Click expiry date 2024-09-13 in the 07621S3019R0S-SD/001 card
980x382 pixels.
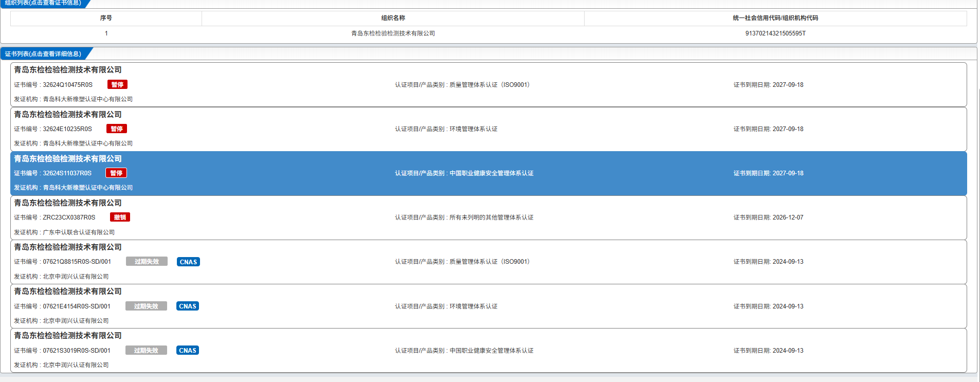pyautogui.click(x=788, y=351)
